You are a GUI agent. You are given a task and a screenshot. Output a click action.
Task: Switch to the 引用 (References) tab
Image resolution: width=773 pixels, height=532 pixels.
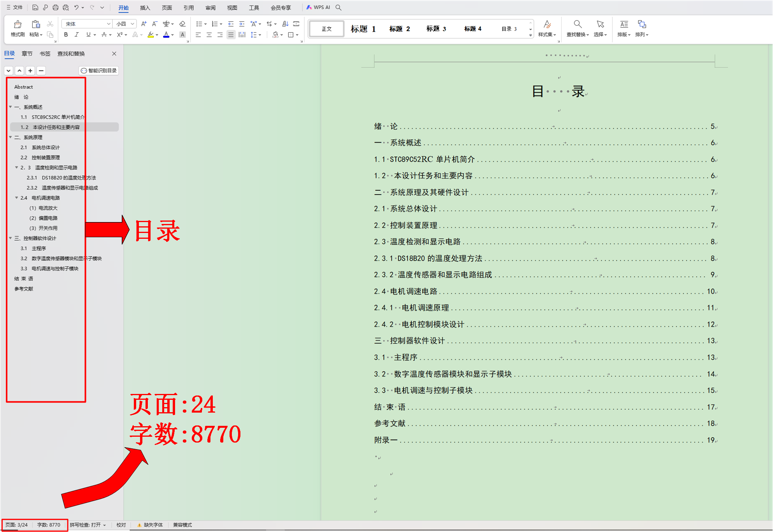[x=189, y=8]
